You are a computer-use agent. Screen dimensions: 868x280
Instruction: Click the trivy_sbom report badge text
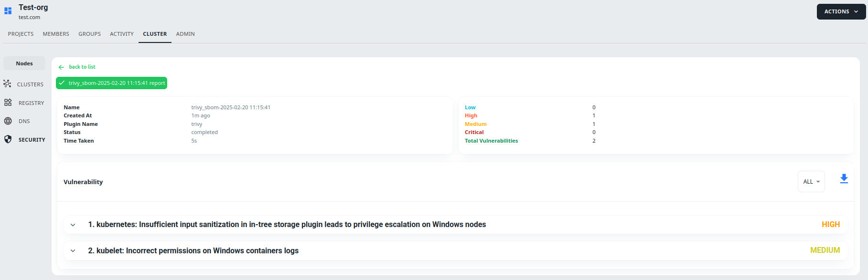[x=117, y=83]
